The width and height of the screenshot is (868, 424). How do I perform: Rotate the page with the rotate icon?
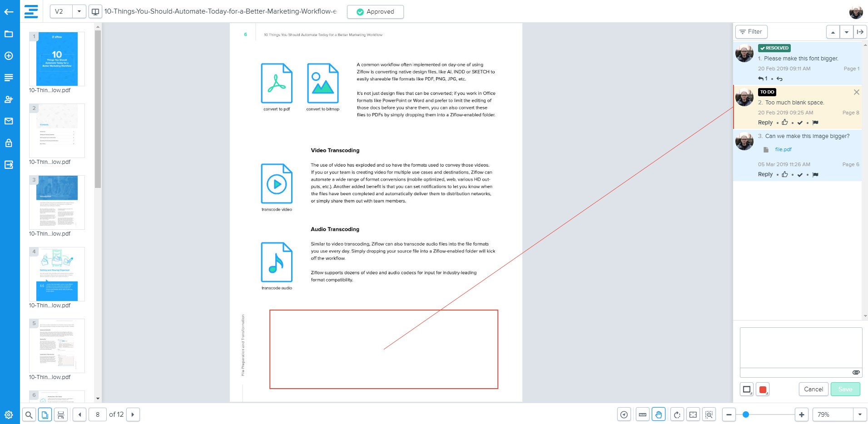(677, 414)
